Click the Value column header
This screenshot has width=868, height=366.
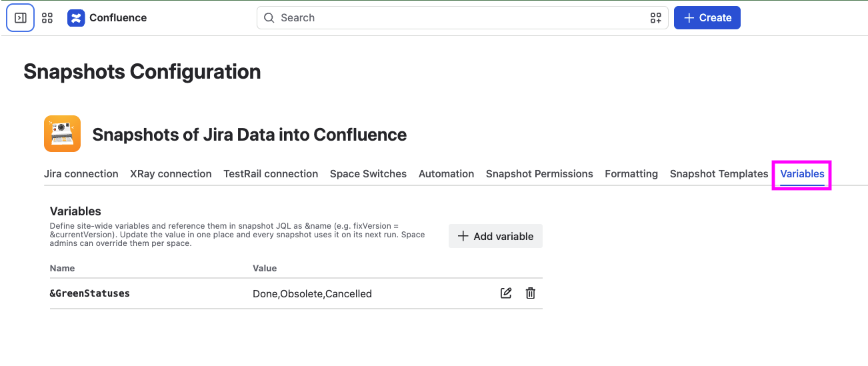coord(265,268)
